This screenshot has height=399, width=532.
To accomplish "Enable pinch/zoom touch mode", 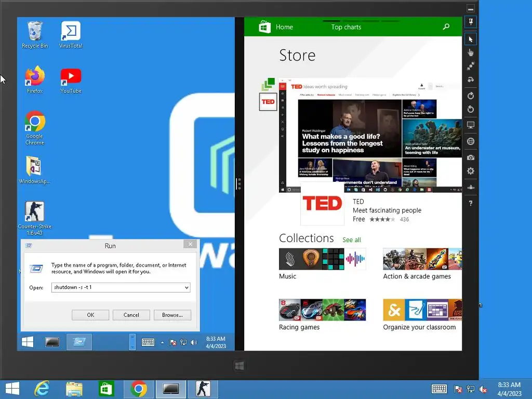I will click(x=471, y=66).
